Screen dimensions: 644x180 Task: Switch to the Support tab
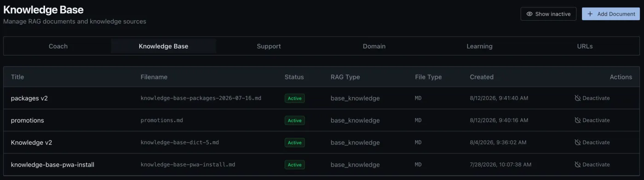point(269,46)
